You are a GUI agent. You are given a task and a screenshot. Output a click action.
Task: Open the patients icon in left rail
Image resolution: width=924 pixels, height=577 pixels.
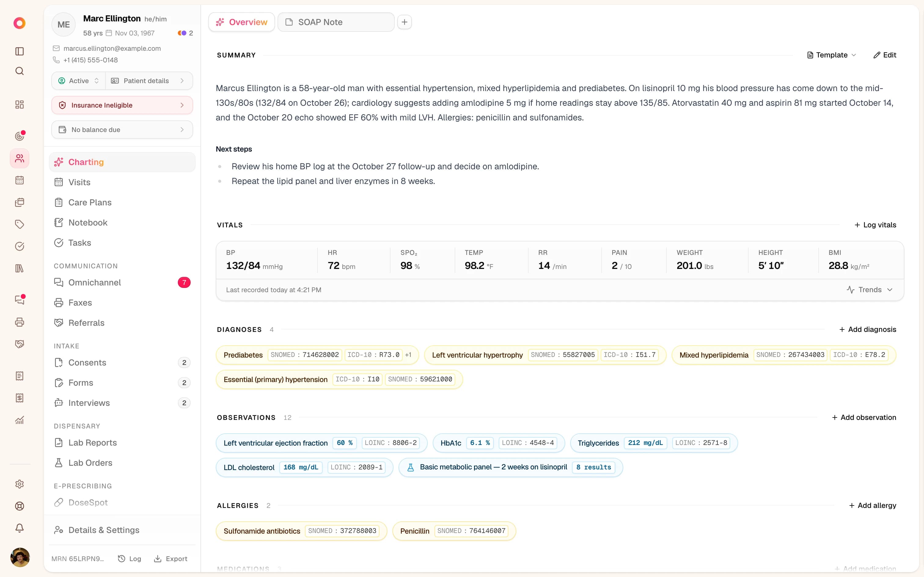[x=20, y=158]
